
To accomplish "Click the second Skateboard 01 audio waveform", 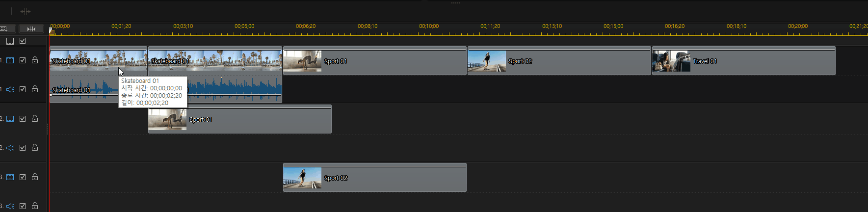I will tap(236, 88).
